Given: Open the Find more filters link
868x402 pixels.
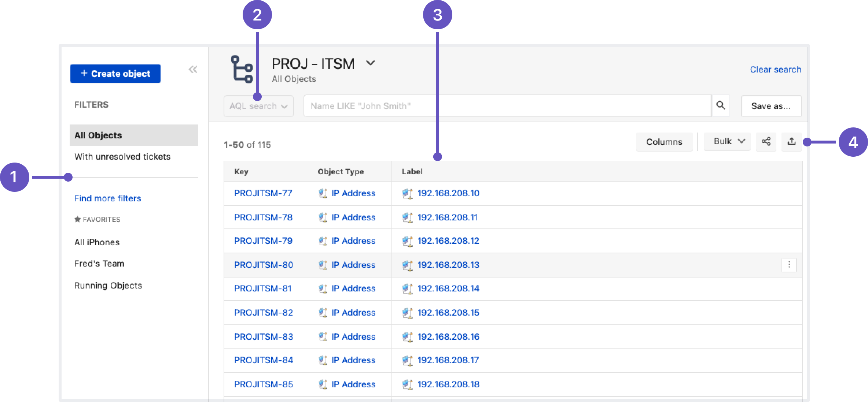Looking at the screenshot, I should [x=107, y=198].
